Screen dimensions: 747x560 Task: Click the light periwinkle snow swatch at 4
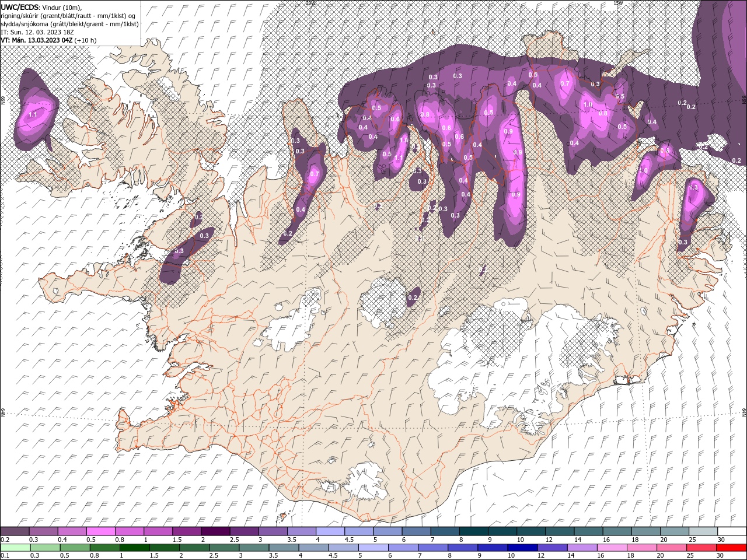pos(330,531)
